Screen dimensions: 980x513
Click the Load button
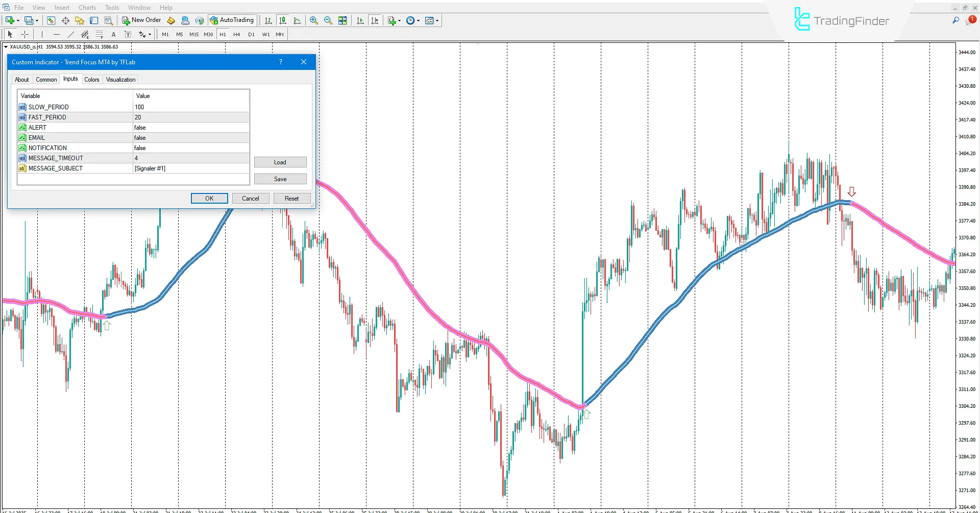pyautogui.click(x=280, y=162)
